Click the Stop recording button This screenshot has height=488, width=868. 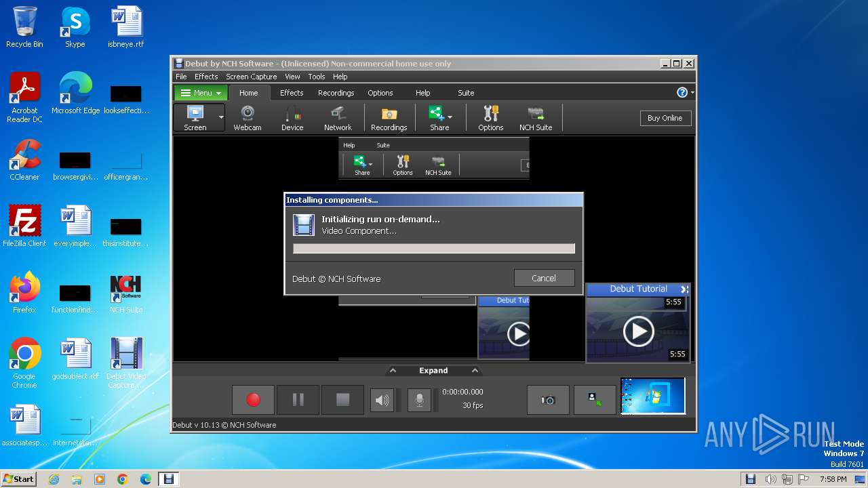(x=342, y=400)
